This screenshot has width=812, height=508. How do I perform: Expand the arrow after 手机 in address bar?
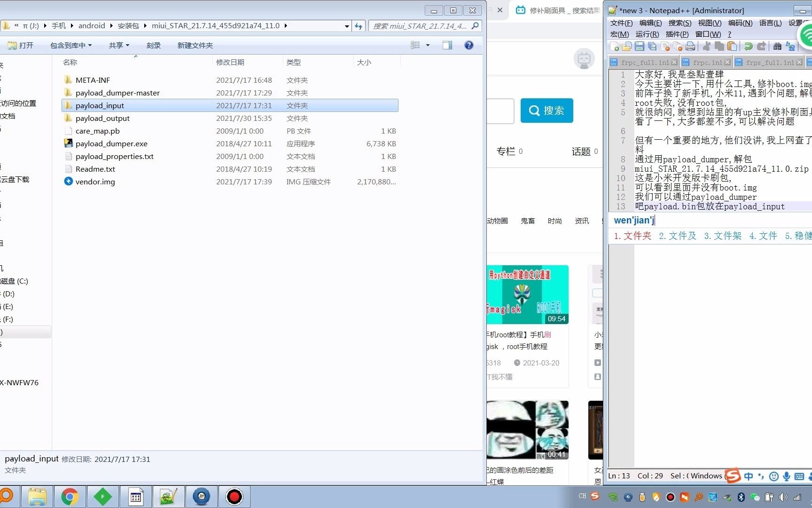pyautogui.click(x=72, y=26)
